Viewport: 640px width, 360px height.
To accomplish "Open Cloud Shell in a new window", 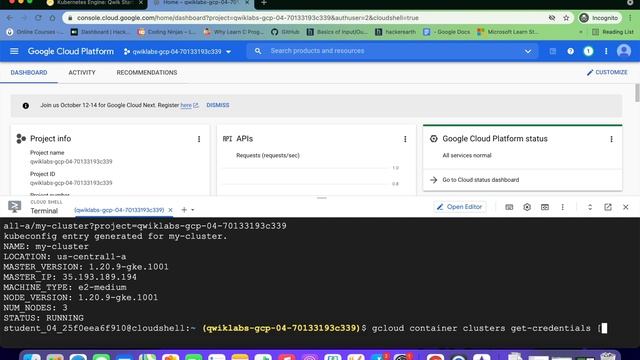I will [x=608, y=207].
